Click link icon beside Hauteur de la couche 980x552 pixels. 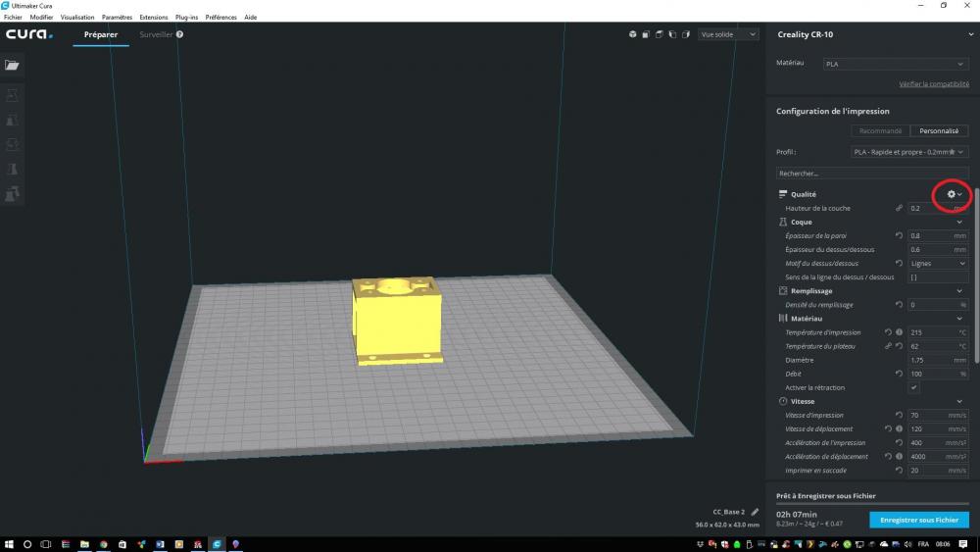pyautogui.click(x=899, y=208)
